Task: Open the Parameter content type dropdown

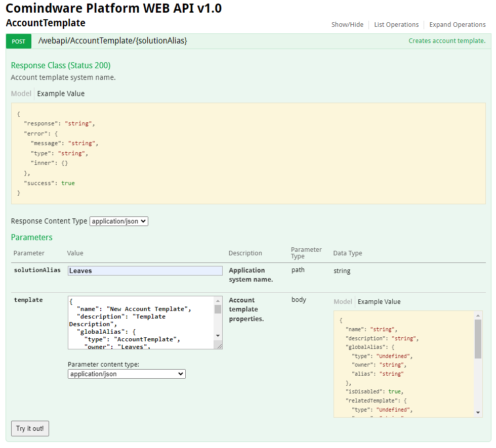Action: 127,374
